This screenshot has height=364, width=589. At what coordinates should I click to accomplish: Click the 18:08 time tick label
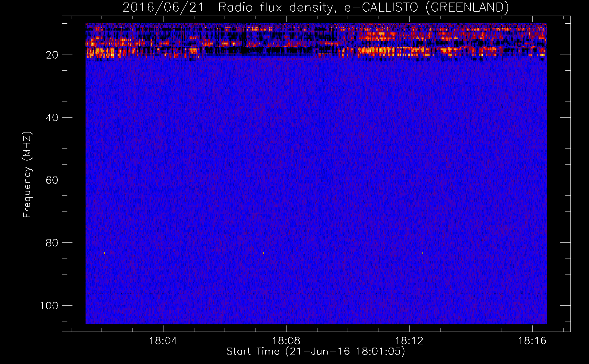pos(286,341)
